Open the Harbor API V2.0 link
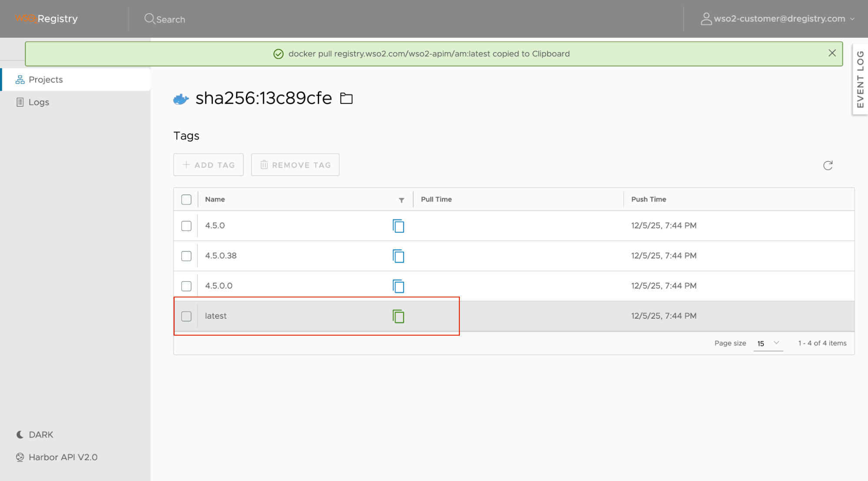 (x=63, y=457)
